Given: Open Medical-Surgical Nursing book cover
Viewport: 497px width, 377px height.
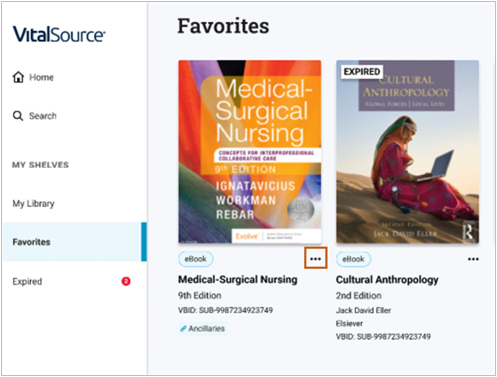Looking at the screenshot, I should [x=250, y=152].
